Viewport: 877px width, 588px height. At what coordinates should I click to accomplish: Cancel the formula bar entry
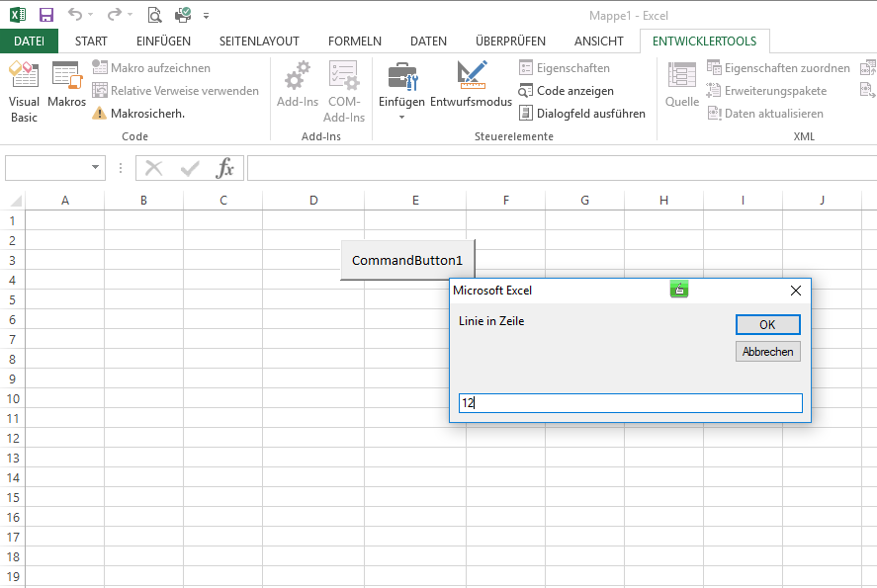[153, 168]
